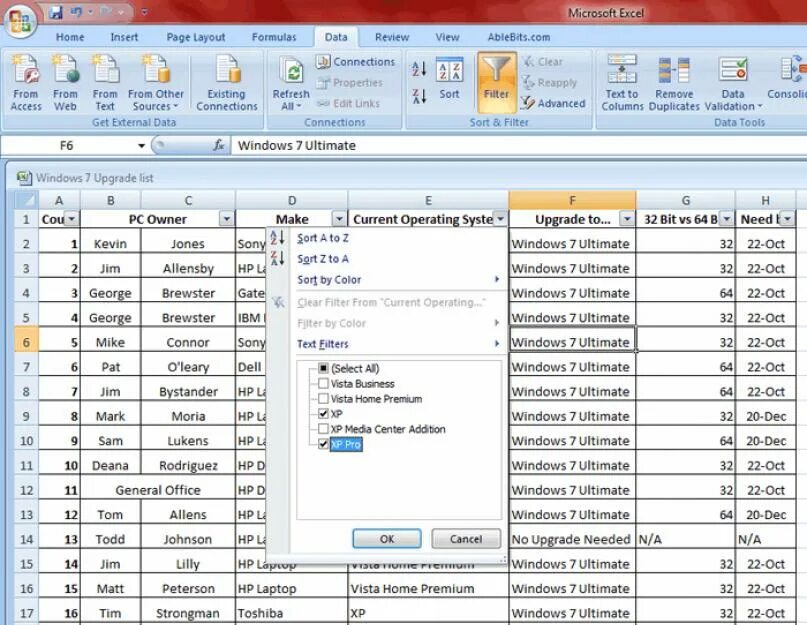Choose Sort A to Z in filter menu
Viewport: 807px width, 625px height.
coord(322,238)
